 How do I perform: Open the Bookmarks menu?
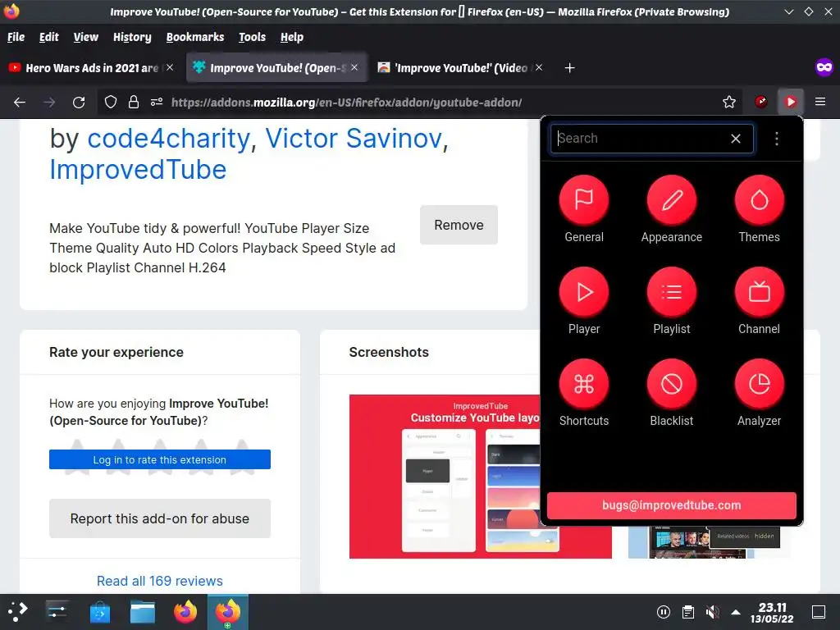pos(195,37)
